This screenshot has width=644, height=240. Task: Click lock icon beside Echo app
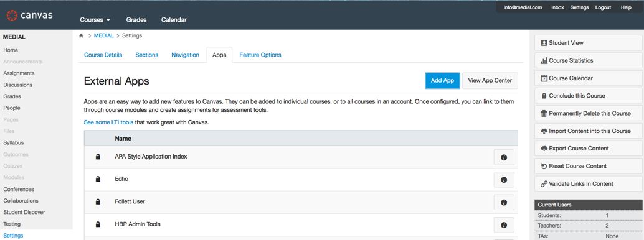point(98,179)
